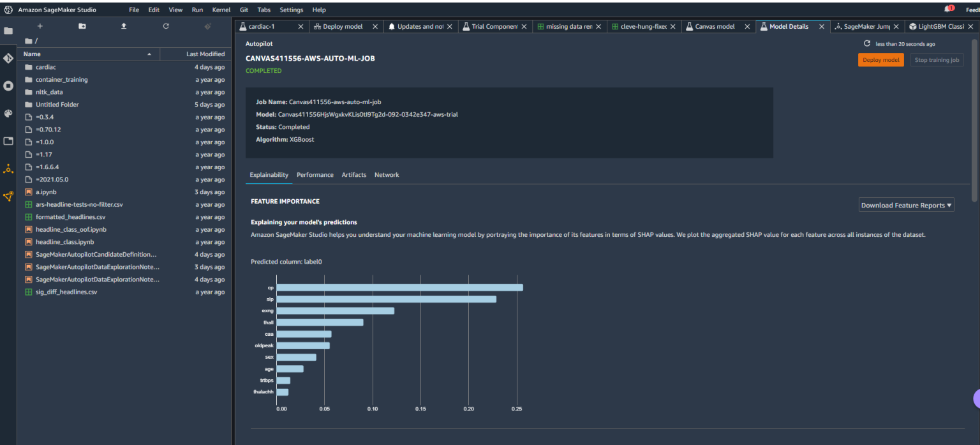Refresh the file browser listing
This screenshot has height=445, width=980.
coord(165,26)
